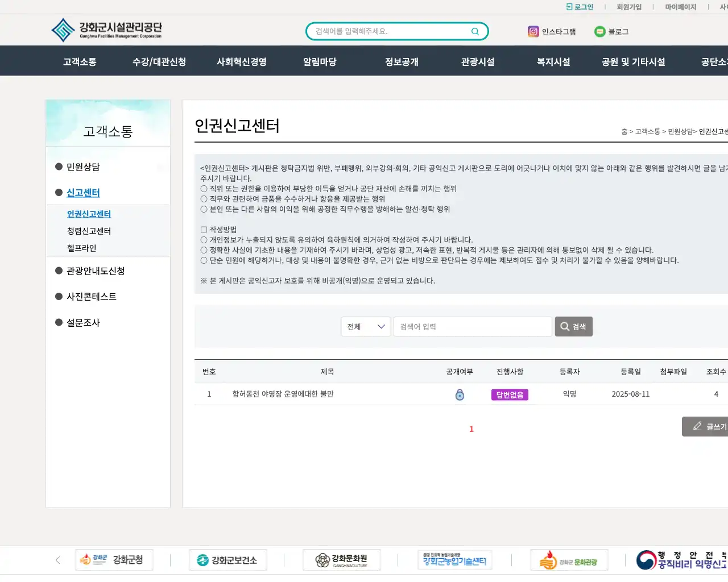The height and width of the screenshot is (582, 728).
Task: Open the blog icon link
Action: tap(599, 31)
